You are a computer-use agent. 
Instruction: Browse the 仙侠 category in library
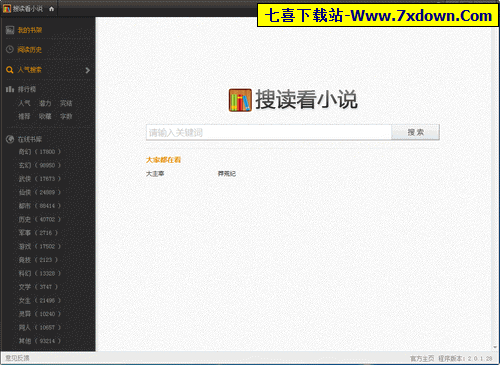click(40, 192)
